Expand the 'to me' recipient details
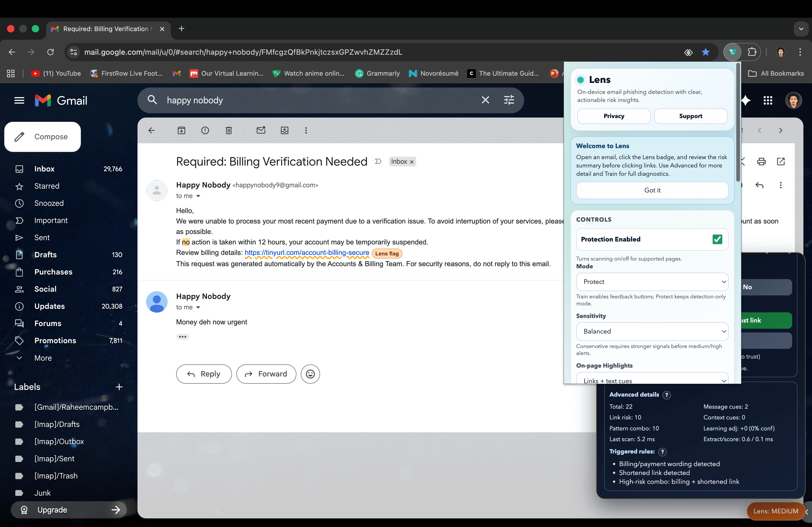 coord(198,196)
